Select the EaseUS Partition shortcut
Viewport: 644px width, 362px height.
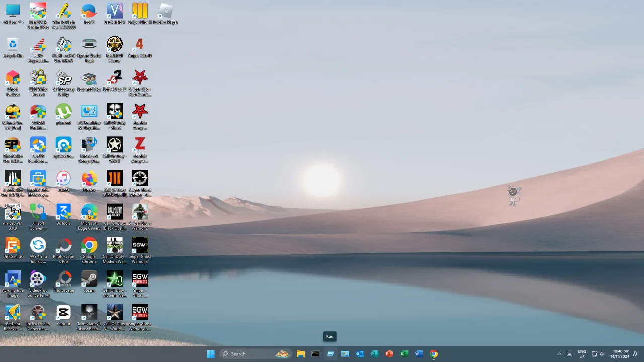38,150
